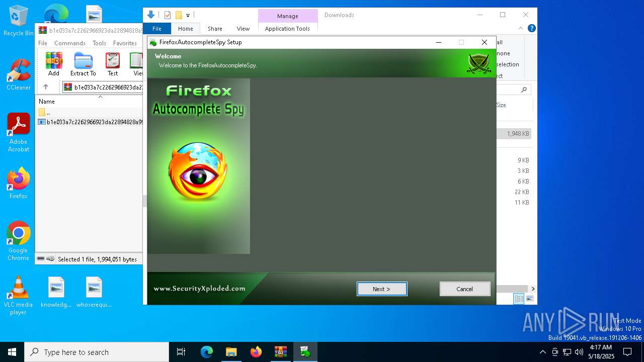644x362 pixels.
Task: Click the Name column header in WinRAR
Action: click(47, 102)
